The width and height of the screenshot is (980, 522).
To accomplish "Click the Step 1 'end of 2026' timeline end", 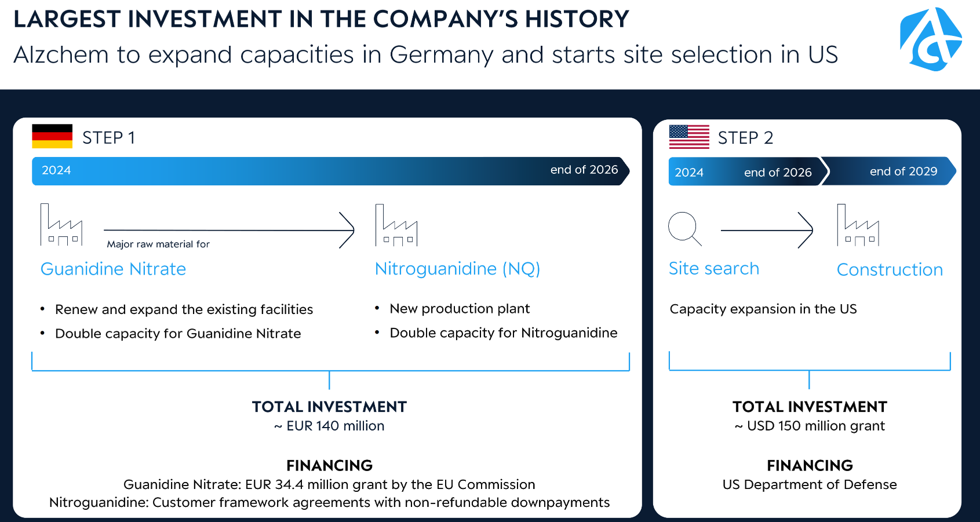I will coord(584,170).
